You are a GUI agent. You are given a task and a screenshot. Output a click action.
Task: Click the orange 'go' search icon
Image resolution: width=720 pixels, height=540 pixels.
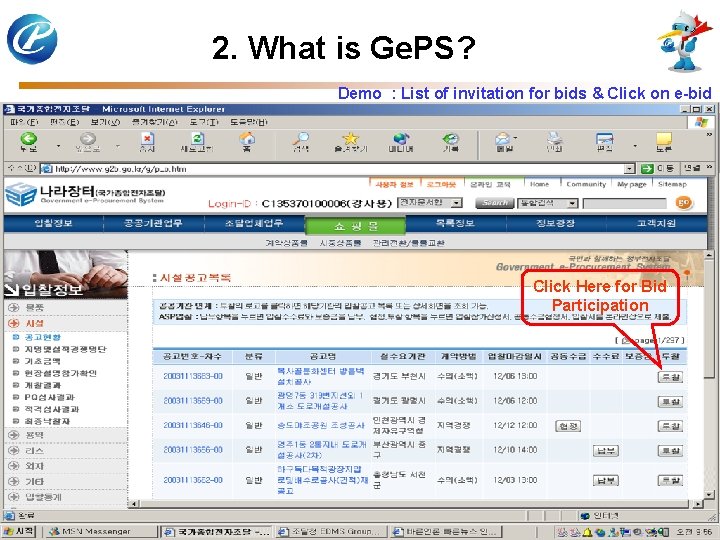[684, 202]
